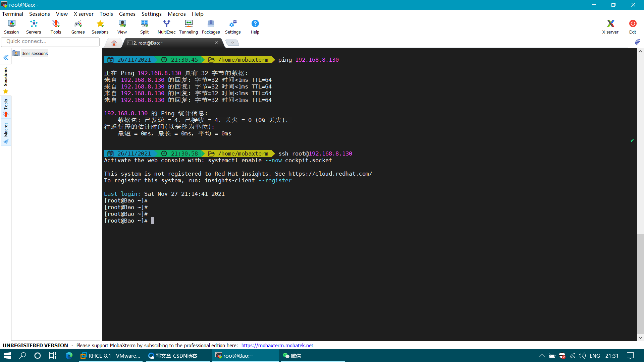The width and height of the screenshot is (644, 362).
Task: Click the green checkmark at terminal right edge
Action: 632,140
